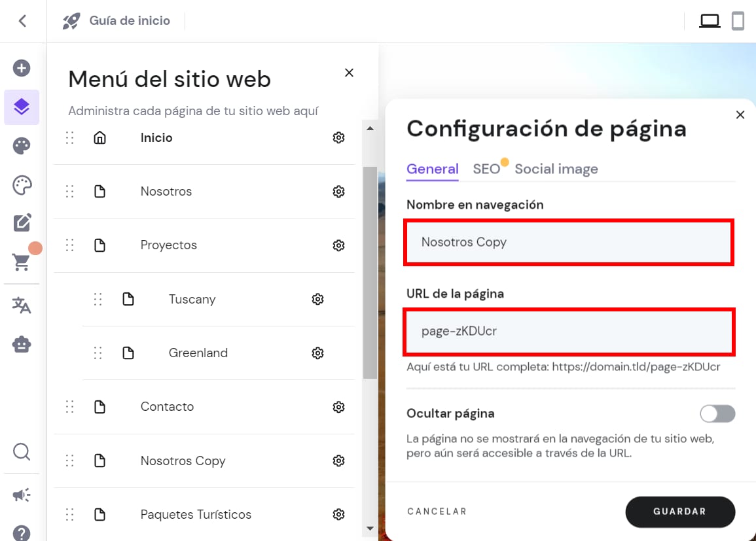Image resolution: width=756 pixels, height=541 pixels.
Task: Open settings gear for Proyectos page
Action: pos(338,245)
